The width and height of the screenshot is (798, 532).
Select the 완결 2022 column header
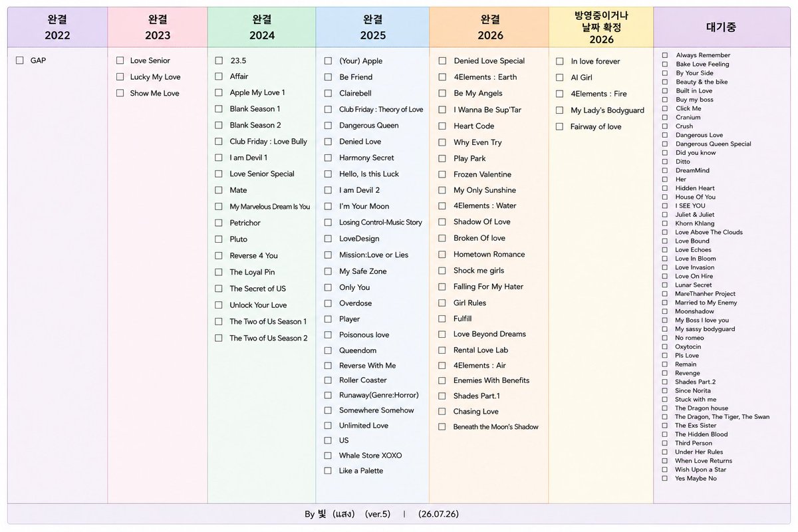tap(58, 27)
